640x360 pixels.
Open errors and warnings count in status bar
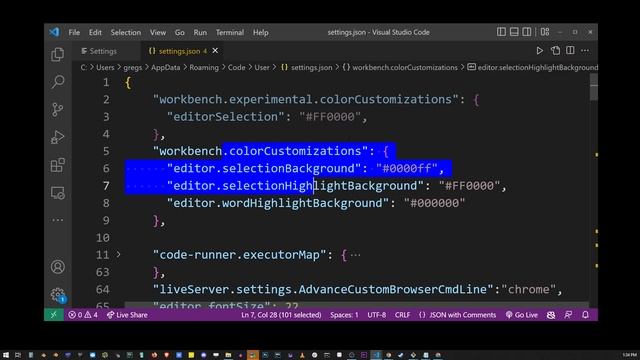coord(83,315)
